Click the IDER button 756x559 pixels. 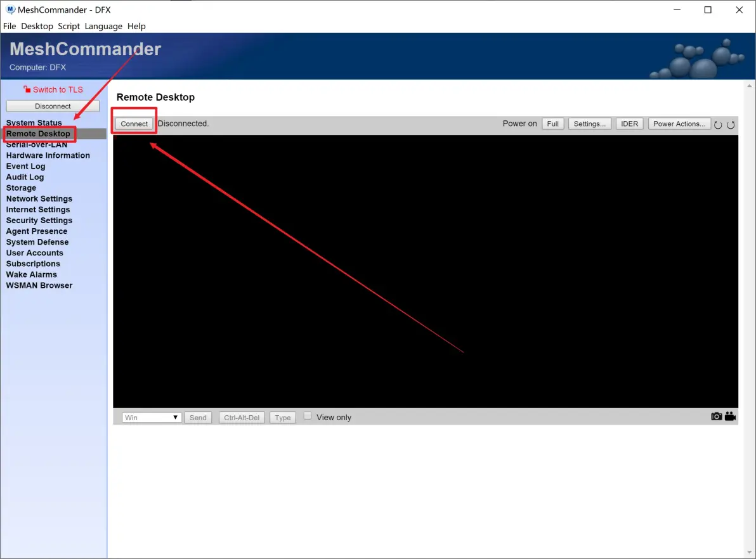pyautogui.click(x=629, y=124)
